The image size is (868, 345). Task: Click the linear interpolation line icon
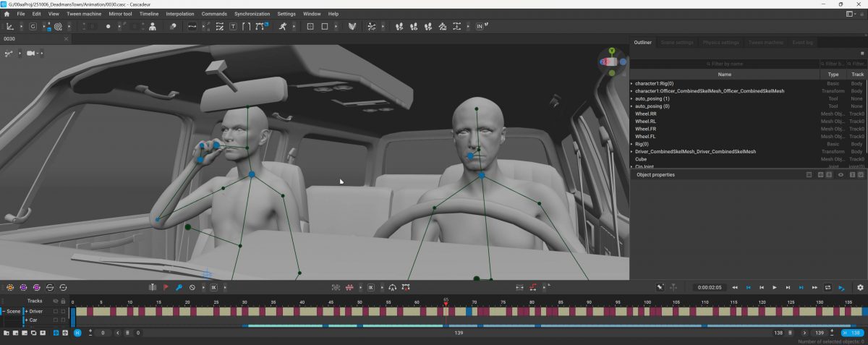point(192,26)
